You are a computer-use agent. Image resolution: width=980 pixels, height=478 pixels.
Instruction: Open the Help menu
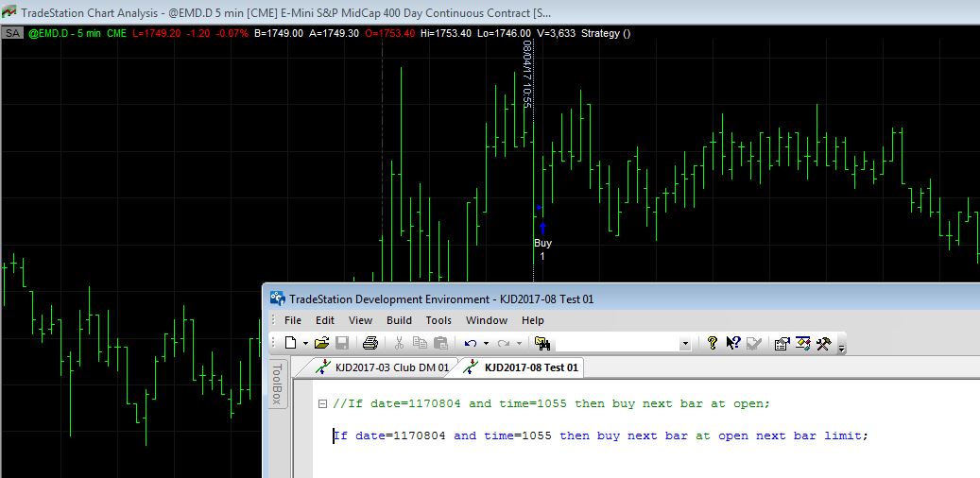coord(532,320)
